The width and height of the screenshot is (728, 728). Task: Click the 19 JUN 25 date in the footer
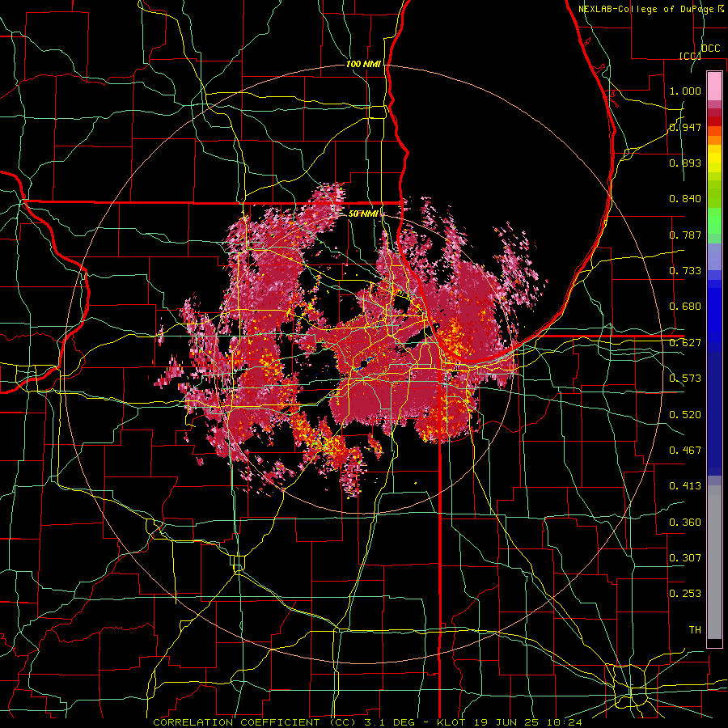tap(506, 722)
